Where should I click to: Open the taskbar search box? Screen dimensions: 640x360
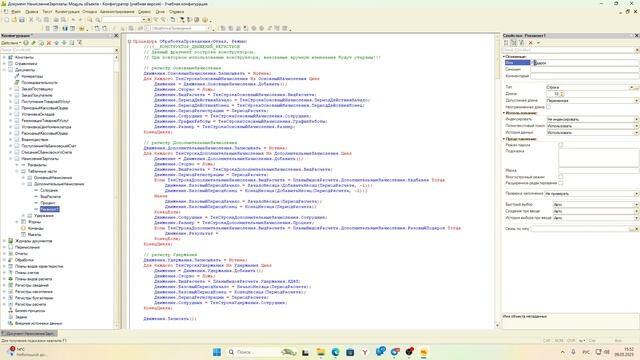click(261, 352)
